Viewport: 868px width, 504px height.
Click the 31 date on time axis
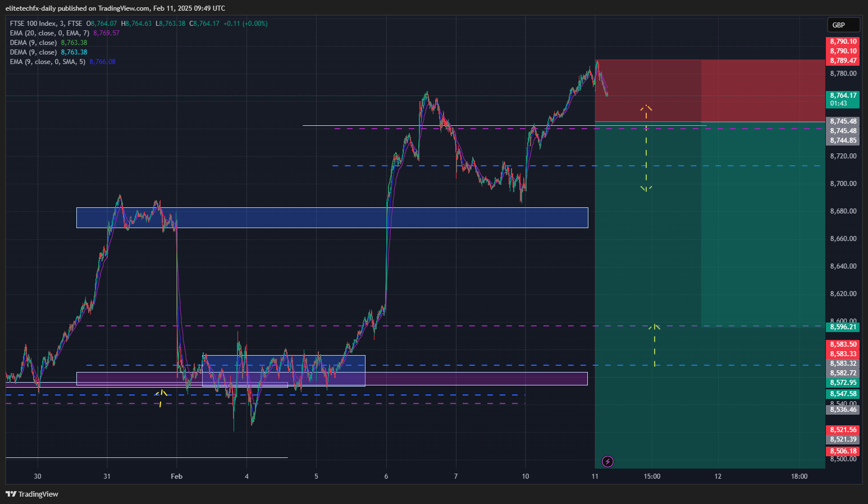pos(107,476)
